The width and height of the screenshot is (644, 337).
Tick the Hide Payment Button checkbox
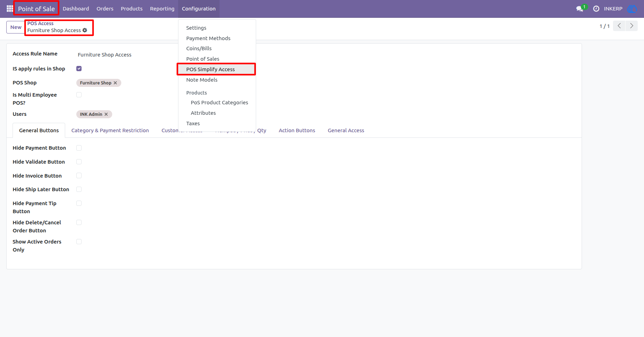click(79, 148)
